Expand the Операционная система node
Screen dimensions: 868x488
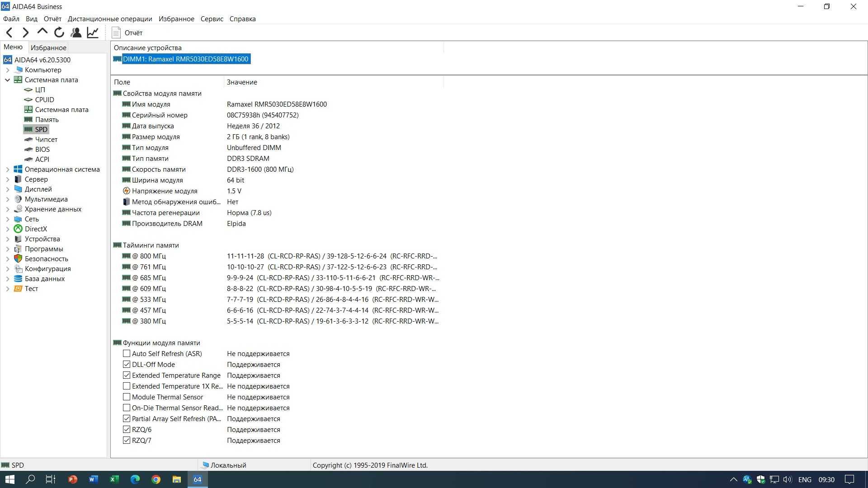[x=8, y=169]
